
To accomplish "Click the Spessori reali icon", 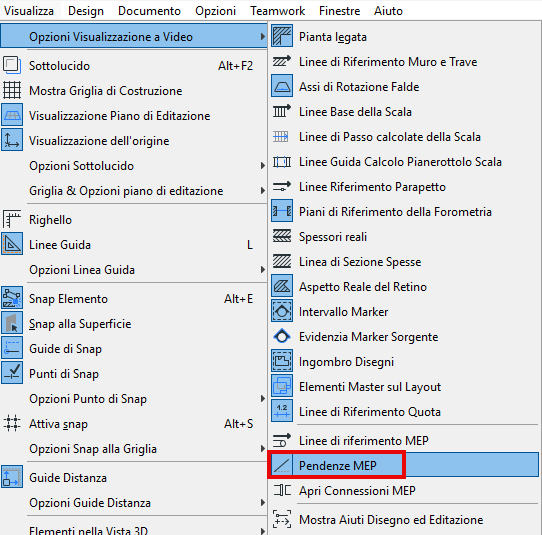I will (282, 236).
